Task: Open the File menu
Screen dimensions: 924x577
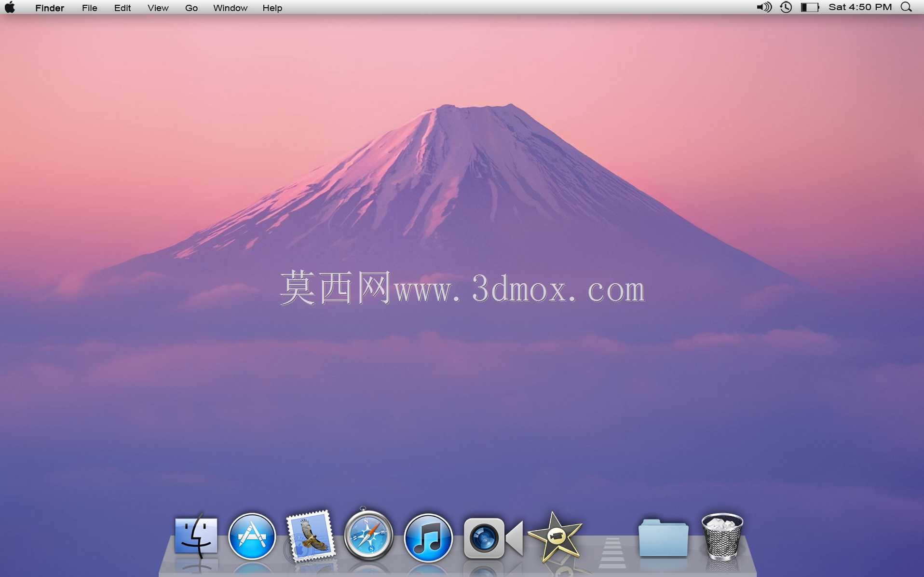Action: [x=90, y=8]
